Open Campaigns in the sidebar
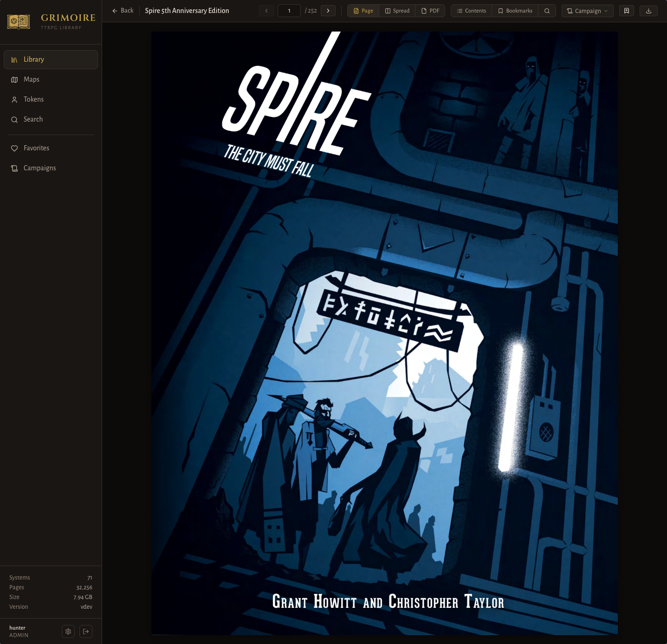This screenshot has width=667, height=644. click(x=51, y=168)
